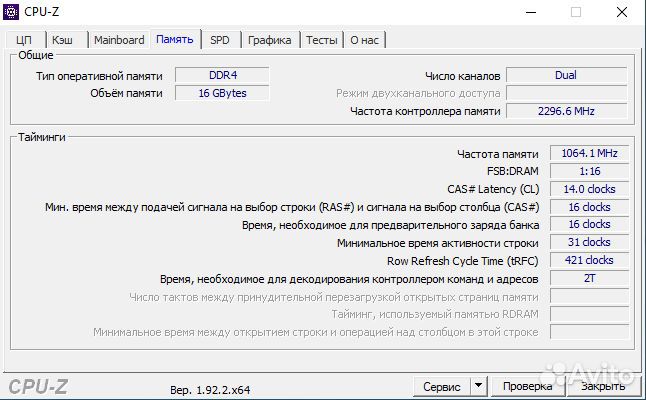The width and height of the screenshot is (646, 400).
Task: Click the empty Режим двухканального доступа field
Action: 566,93
